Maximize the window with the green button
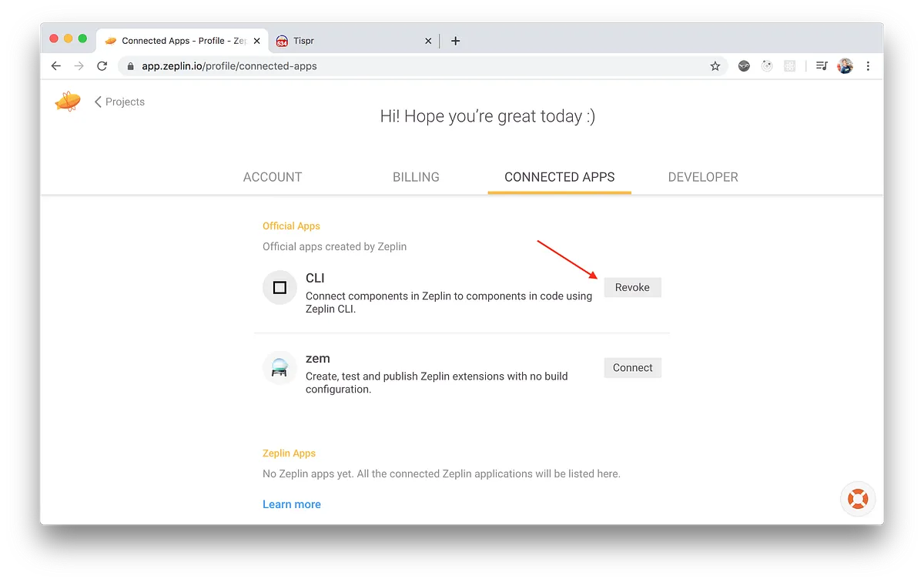Image resolution: width=924 pixels, height=582 pixels. (x=83, y=38)
